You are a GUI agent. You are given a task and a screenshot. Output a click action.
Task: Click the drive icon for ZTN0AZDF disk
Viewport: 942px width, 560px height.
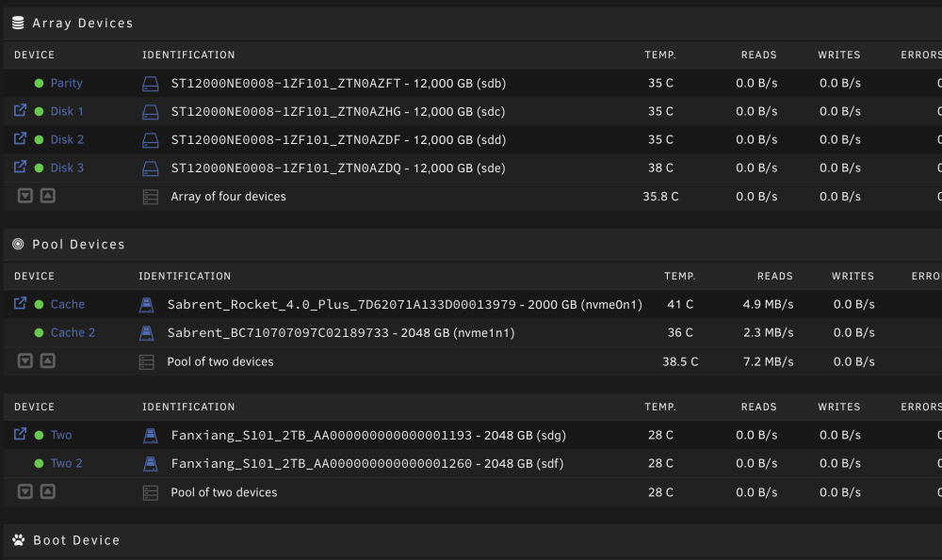[150, 140]
